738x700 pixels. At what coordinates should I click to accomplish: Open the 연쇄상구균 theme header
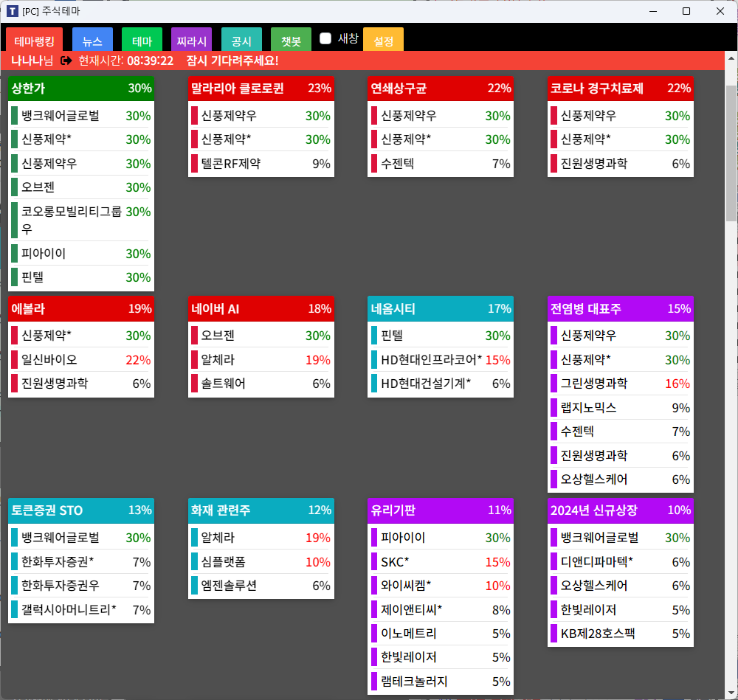[x=441, y=89]
